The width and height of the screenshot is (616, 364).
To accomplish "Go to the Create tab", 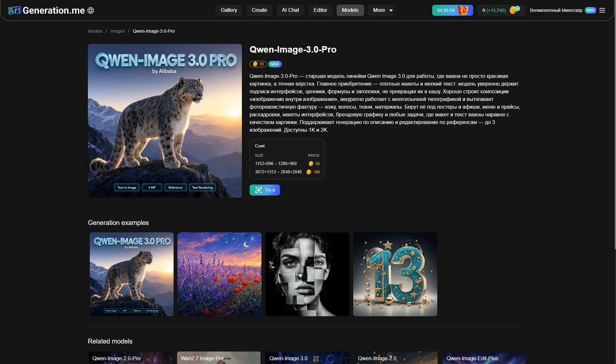I will click(x=259, y=10).
